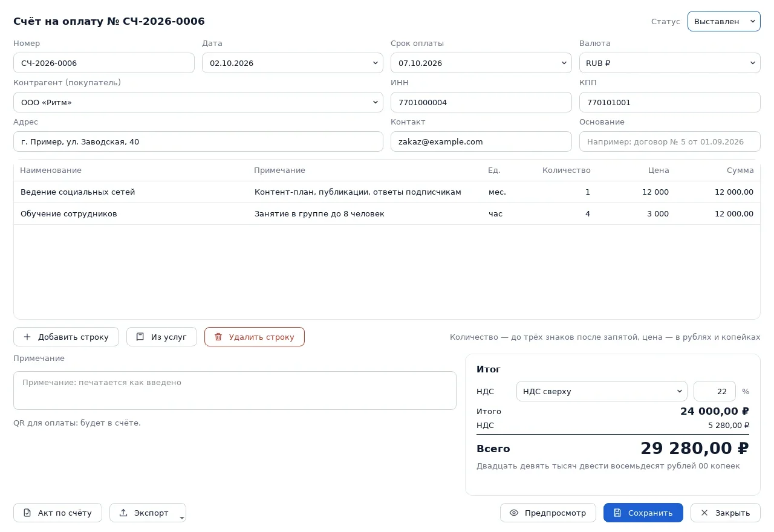Click the НДС amount 5 280,00 ₽
Screen dimensions: 774x532
(729, 426)
